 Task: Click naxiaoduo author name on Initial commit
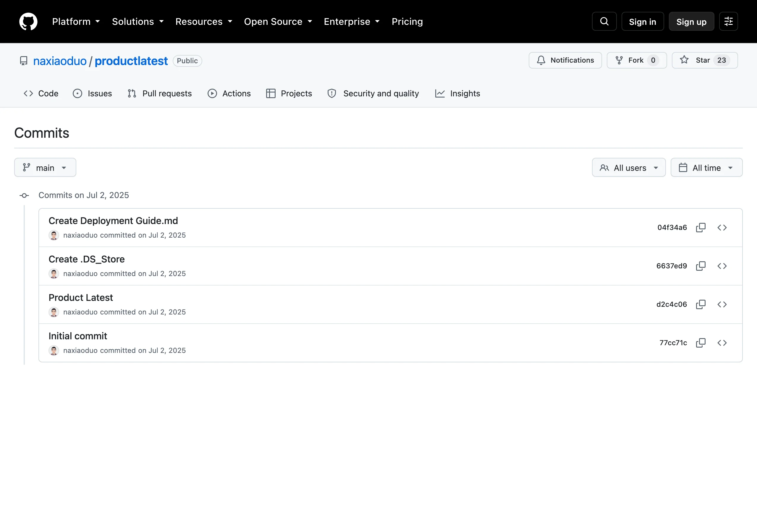coord(80,351)
